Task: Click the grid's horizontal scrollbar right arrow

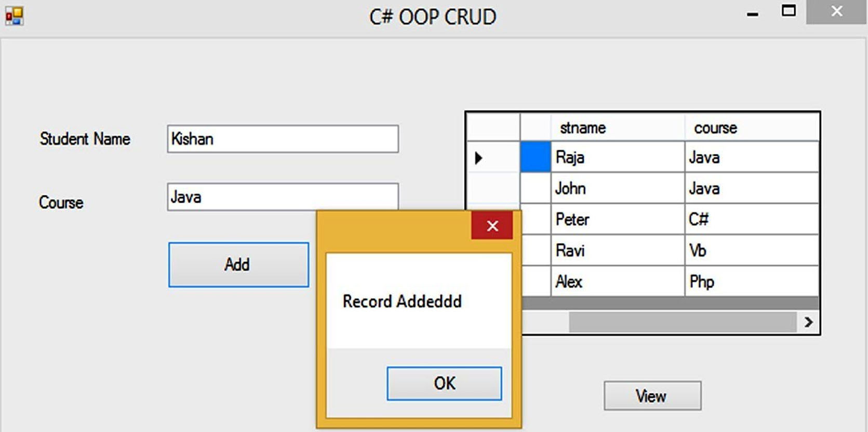Action: coord(808,322)
